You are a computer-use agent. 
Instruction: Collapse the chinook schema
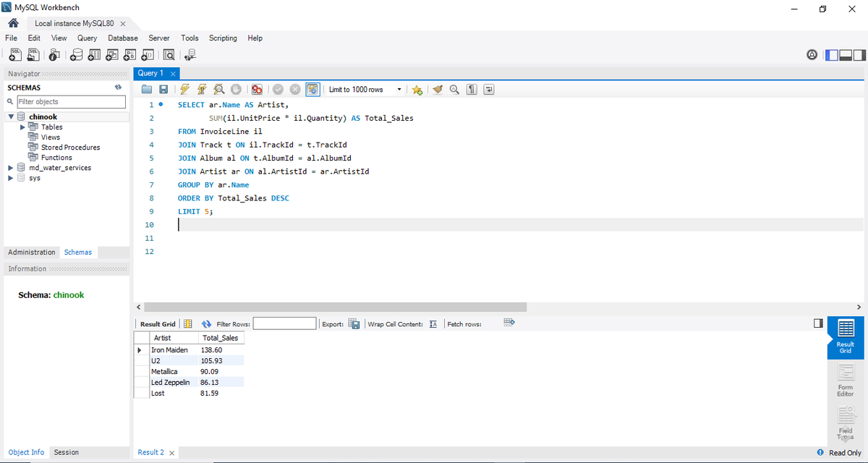(x=11, y=116)
